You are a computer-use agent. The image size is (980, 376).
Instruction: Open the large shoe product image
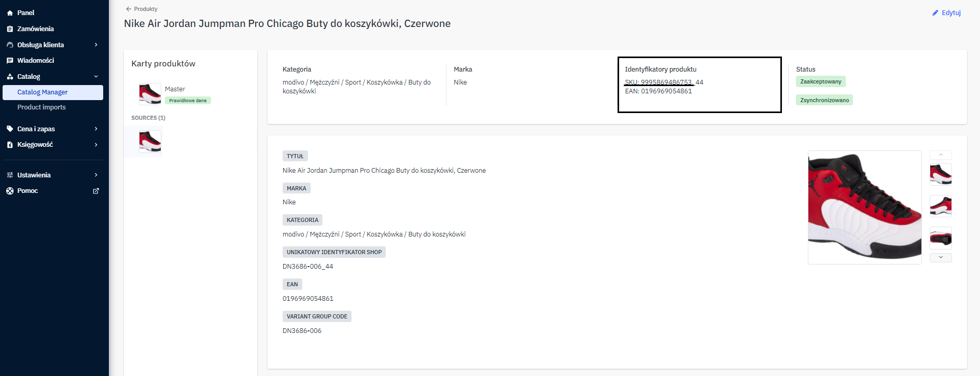point(864,207)
